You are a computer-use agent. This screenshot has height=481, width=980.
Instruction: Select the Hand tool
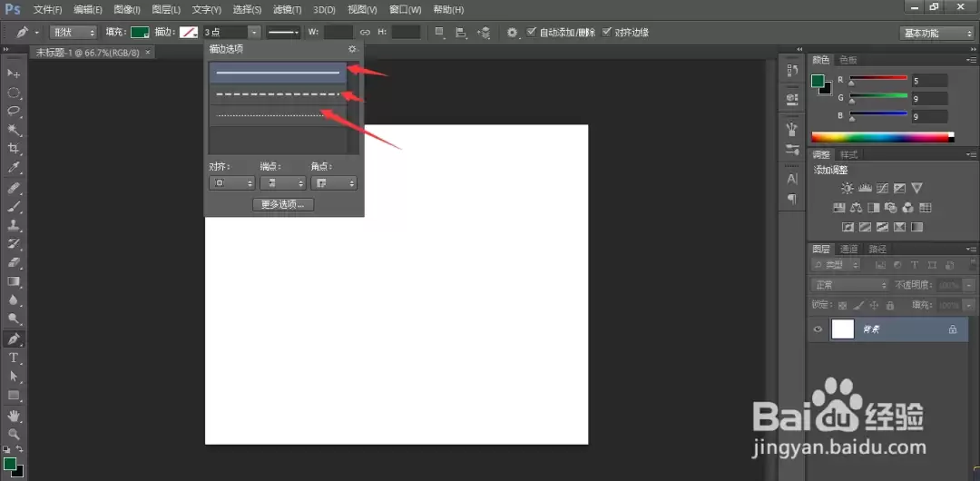(x=13, y=416)
